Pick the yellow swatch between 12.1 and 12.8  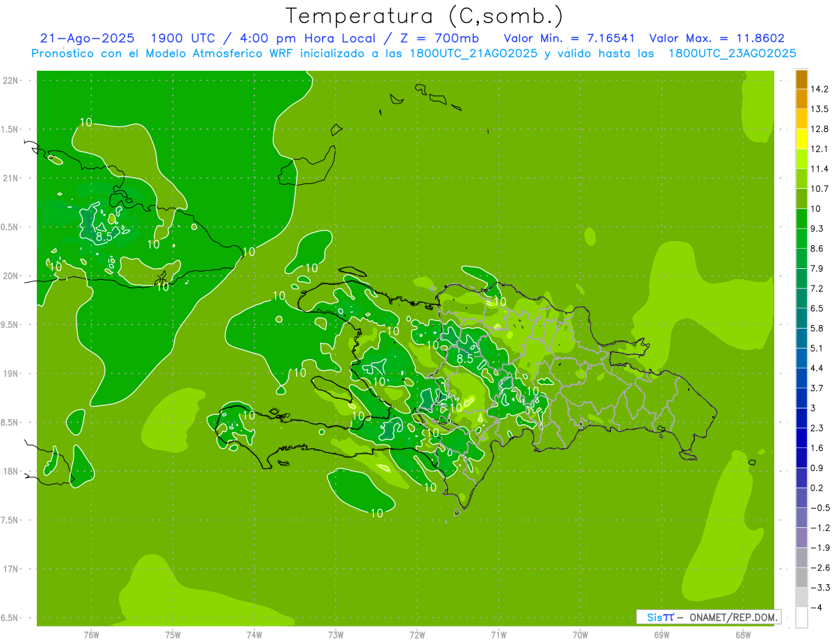801,139
